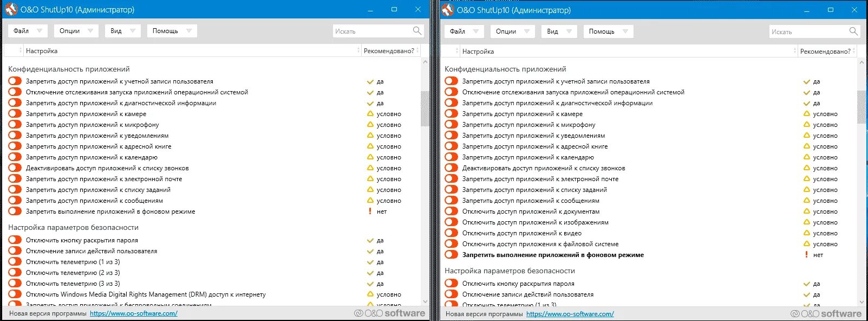This screenshot has width=868, height=321.
Task: Sort by Настройка column header in left window
Action: pyautogui.click(x=191, y=50)
